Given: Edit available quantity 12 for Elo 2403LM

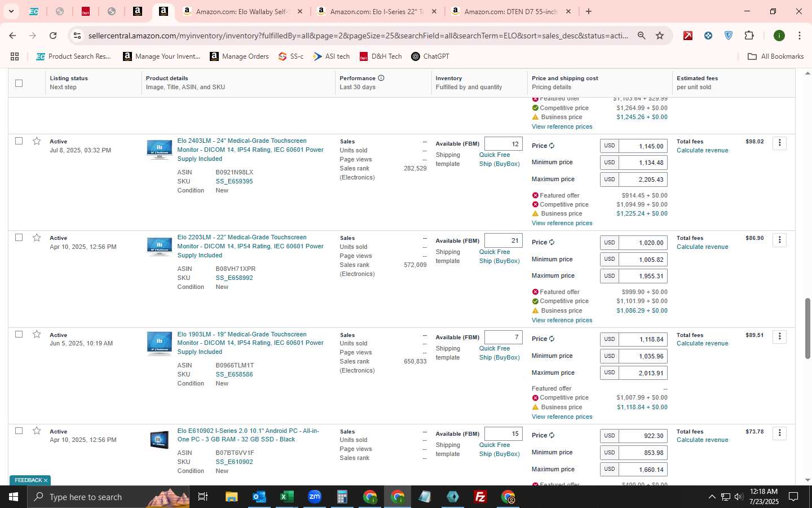Looking at the screenshot, I should coord(504,144).
